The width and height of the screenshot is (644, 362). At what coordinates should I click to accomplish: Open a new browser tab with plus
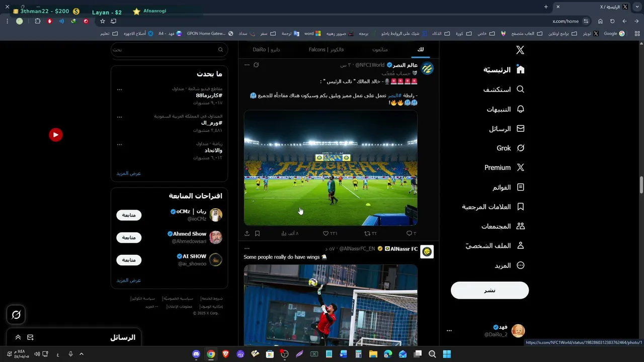pyautogui.click(x=546, y=7)
